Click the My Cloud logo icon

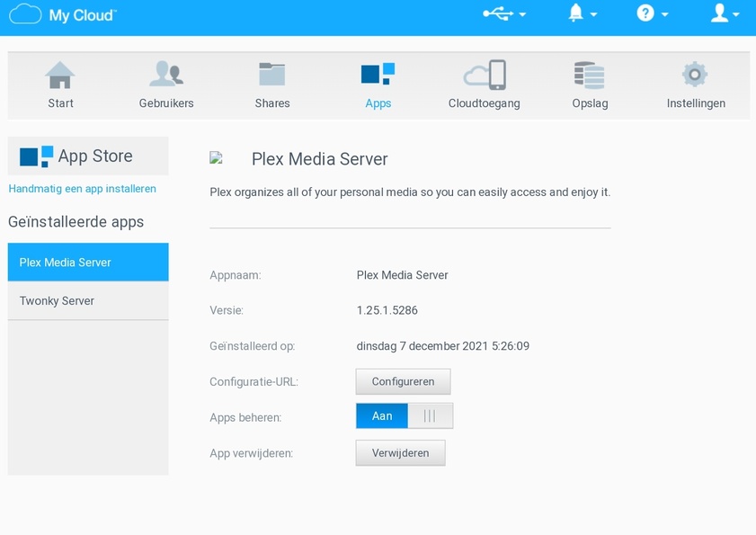click(25, 14)
